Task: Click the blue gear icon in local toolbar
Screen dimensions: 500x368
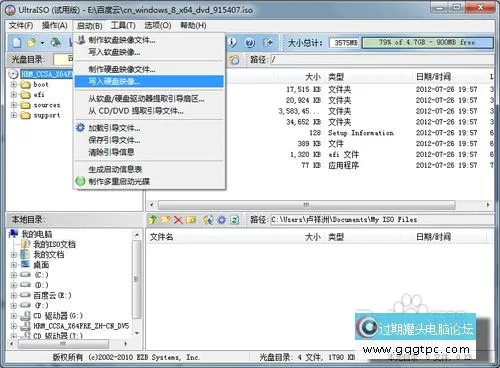Action: coord(221,220)
